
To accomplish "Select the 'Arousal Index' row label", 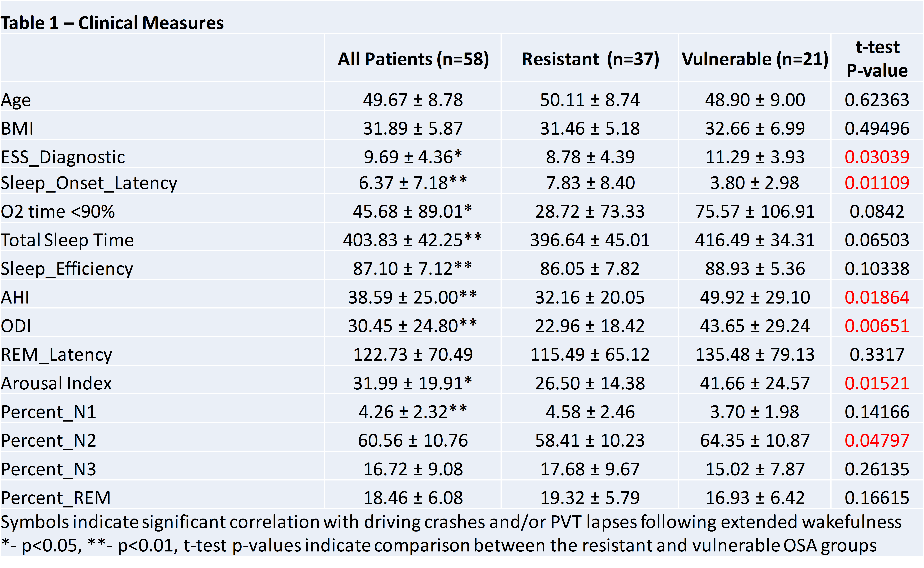I will (56, 383).
